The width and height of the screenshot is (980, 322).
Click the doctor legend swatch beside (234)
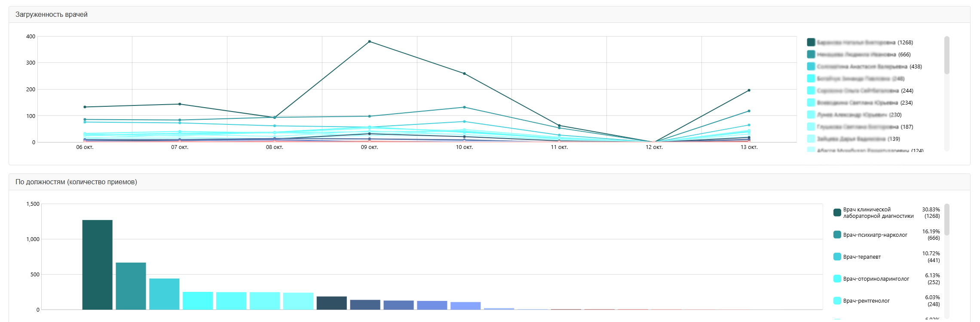pos(811,102)
